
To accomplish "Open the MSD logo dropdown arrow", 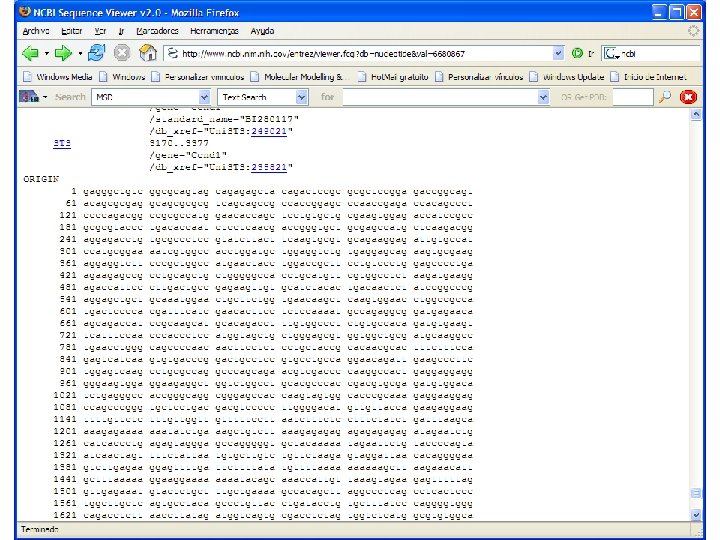I will [x=45, y=97].
